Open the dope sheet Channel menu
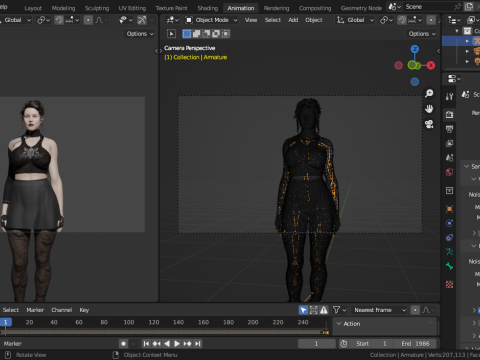480x360 pixels. pyautogui.click(x=62, y=310)
